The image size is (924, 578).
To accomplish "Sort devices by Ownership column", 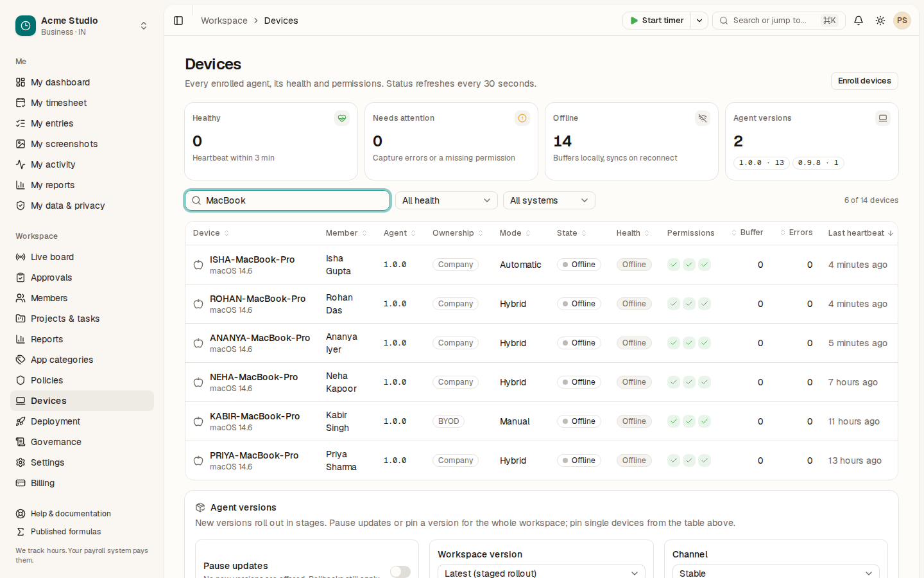I will pos(458,233).
